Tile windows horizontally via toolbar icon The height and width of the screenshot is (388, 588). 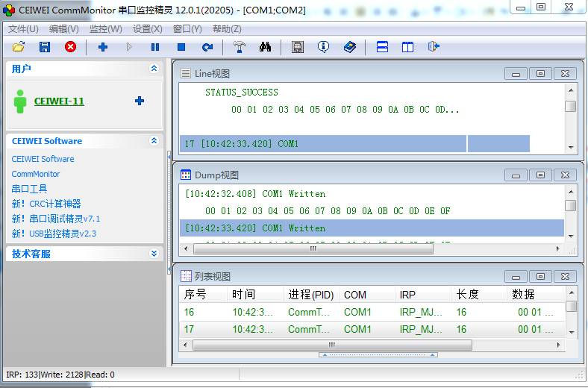click(382, 47)
